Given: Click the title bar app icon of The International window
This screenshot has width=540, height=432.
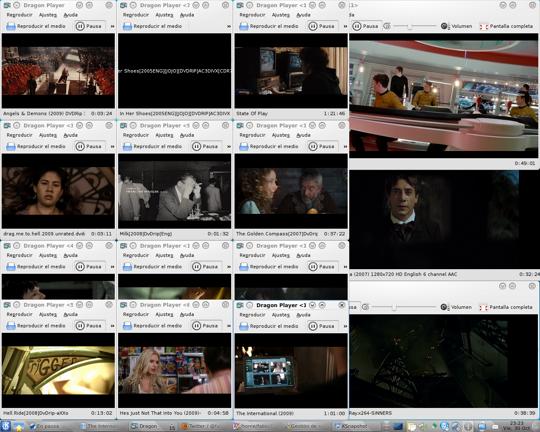Looking at the screenshot, I should (240, 305).
